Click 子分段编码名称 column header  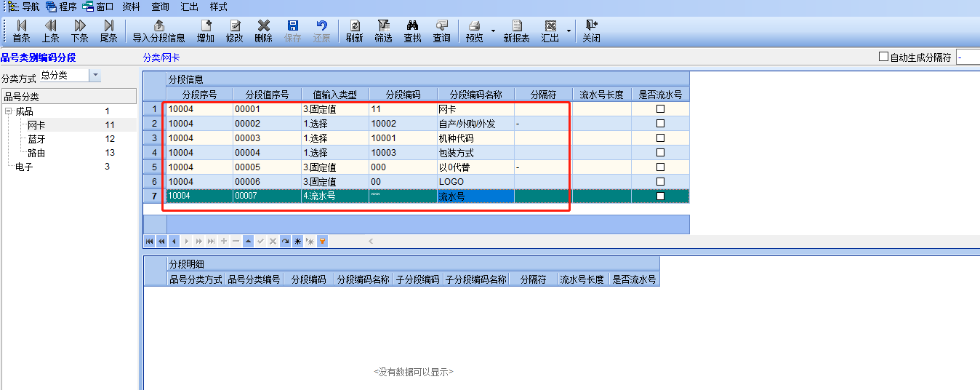(x=476, y=279)
